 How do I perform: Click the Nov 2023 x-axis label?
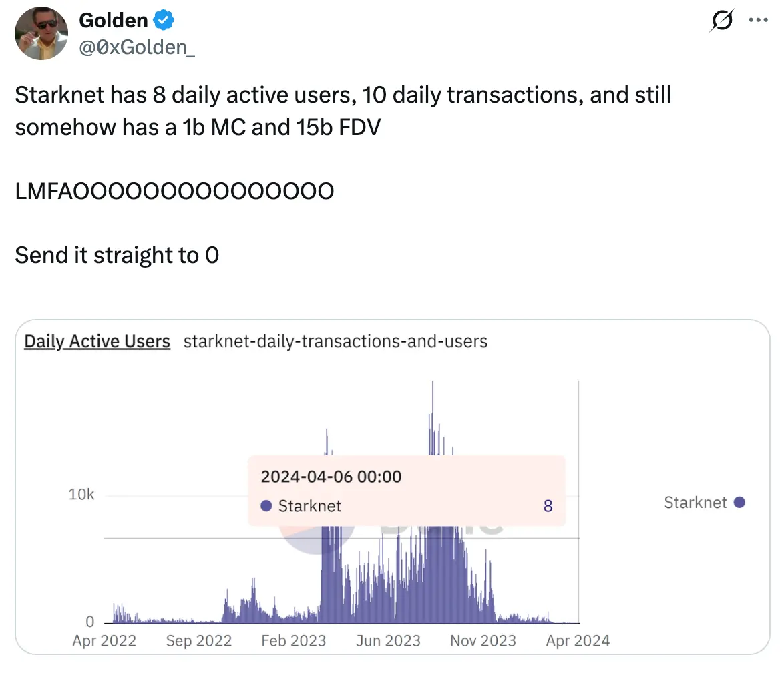(483, 641)
